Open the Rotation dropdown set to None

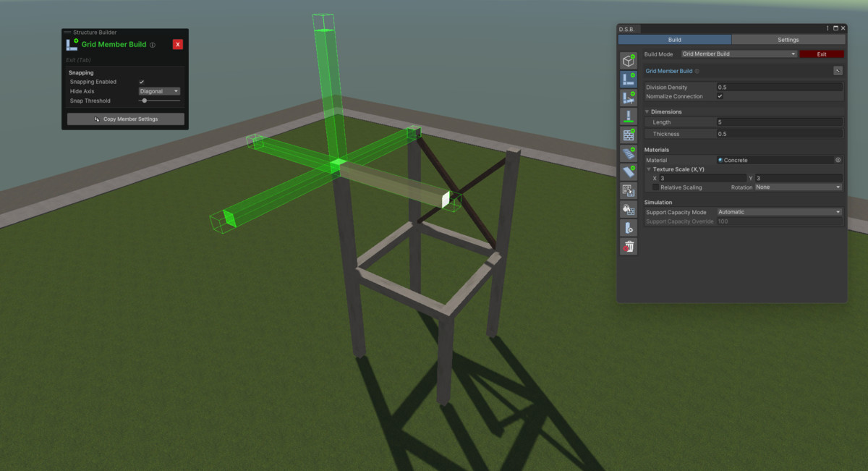tap(799, 187)
